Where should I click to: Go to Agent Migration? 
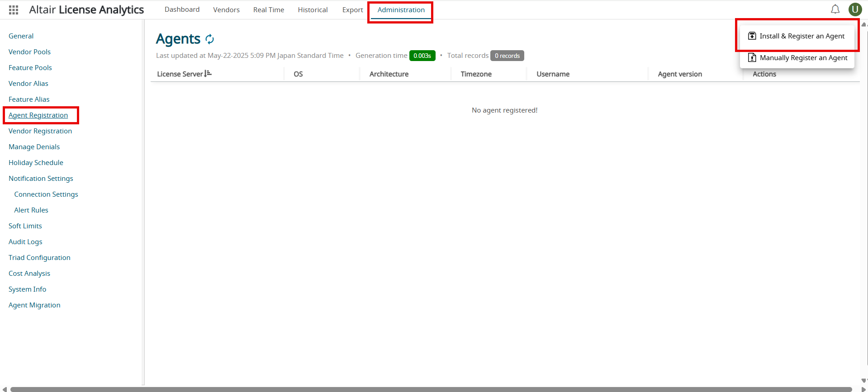coord(34,305)
